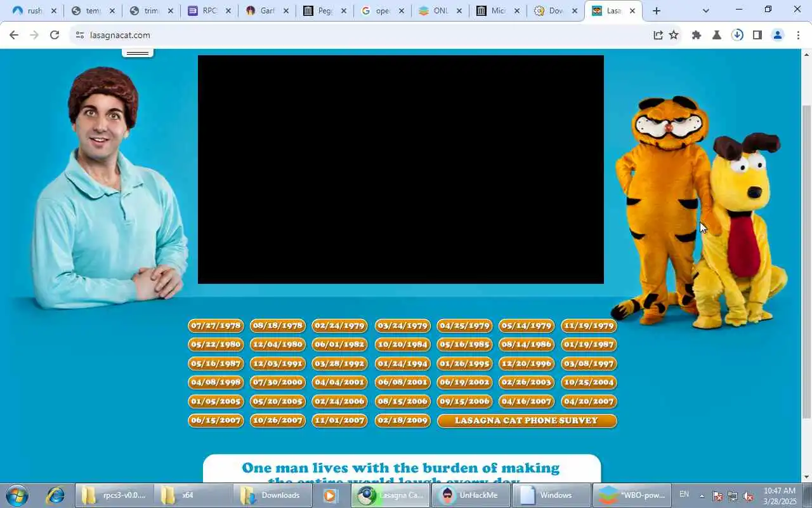Close the Peg tab
The width and height of the screenshot is (812, 508).
point(344,11)
